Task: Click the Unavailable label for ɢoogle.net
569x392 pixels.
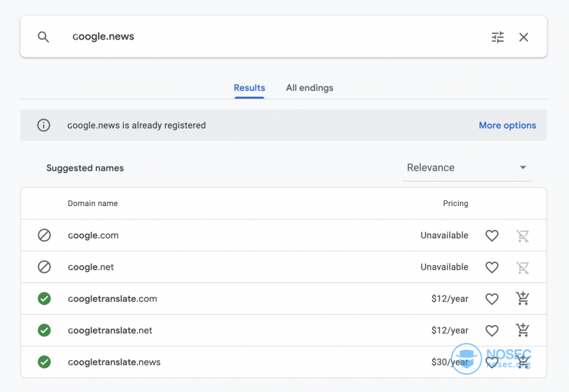Action: coord(444,267)
